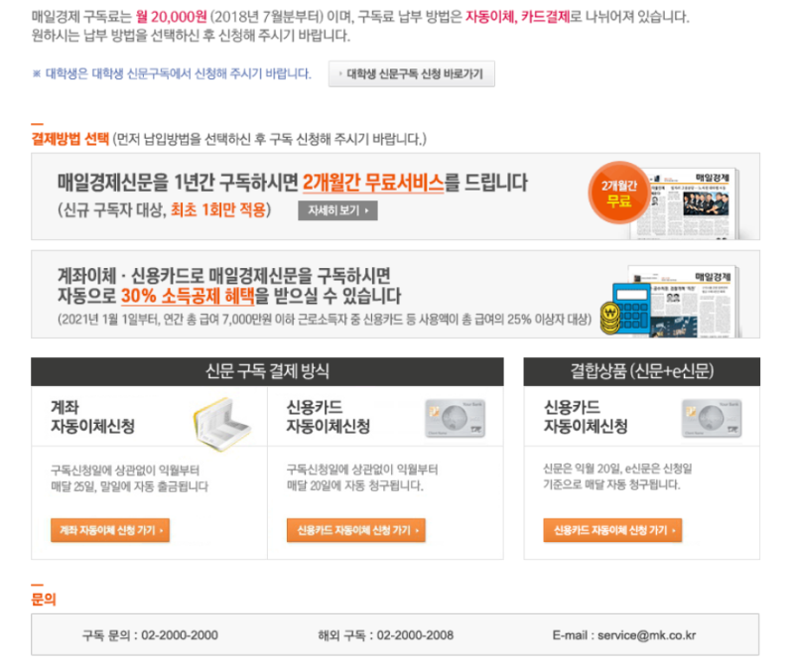
Task: Click the service@mk.co.kr email address
Action: click(x=647, y=635)
